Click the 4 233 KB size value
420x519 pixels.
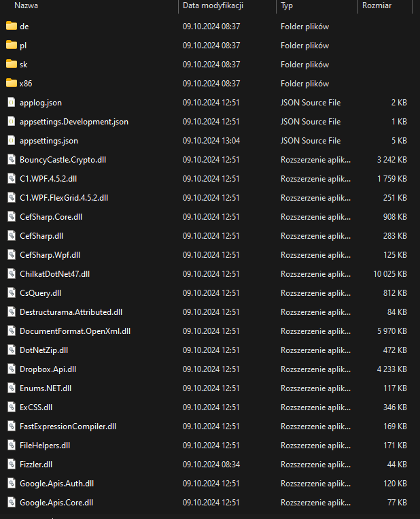(x=392, y=369)
